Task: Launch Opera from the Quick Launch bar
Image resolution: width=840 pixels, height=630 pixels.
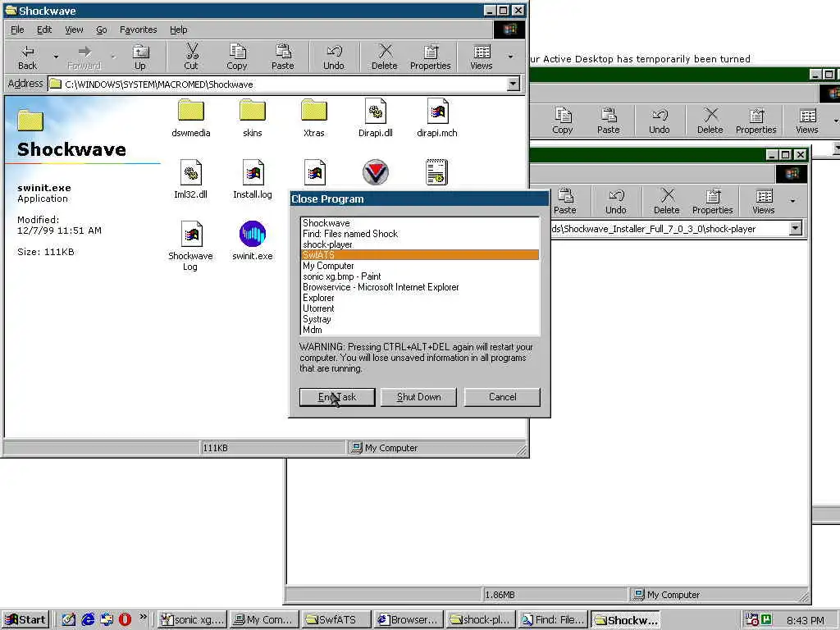Action: [x=125, y=619]
